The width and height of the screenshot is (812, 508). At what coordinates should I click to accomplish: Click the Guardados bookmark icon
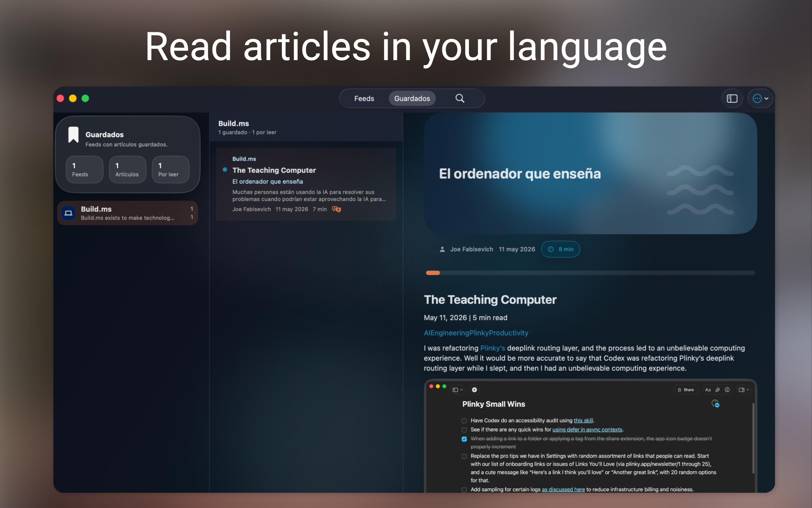(74, 135)
